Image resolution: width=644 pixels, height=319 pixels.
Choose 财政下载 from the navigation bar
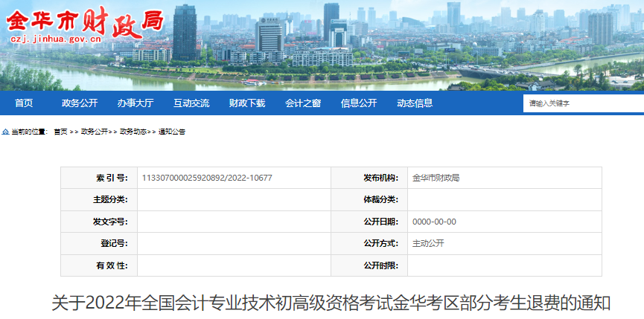click(247, 103)
